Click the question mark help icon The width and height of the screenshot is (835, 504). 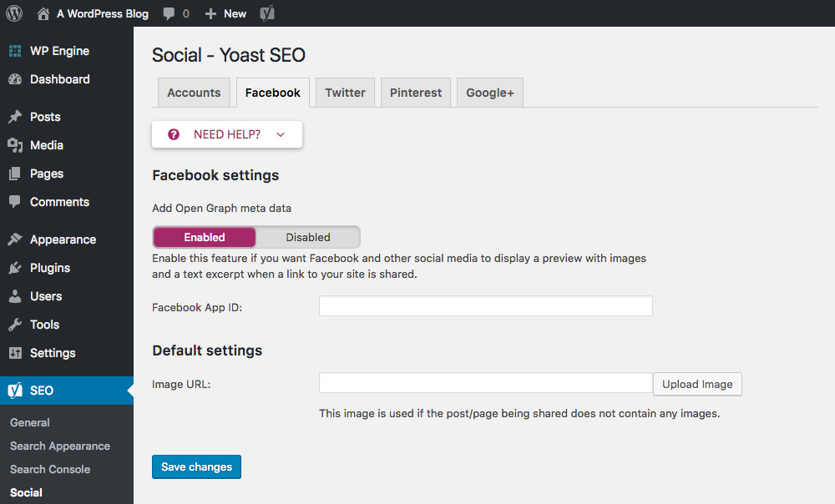(174, 134)
